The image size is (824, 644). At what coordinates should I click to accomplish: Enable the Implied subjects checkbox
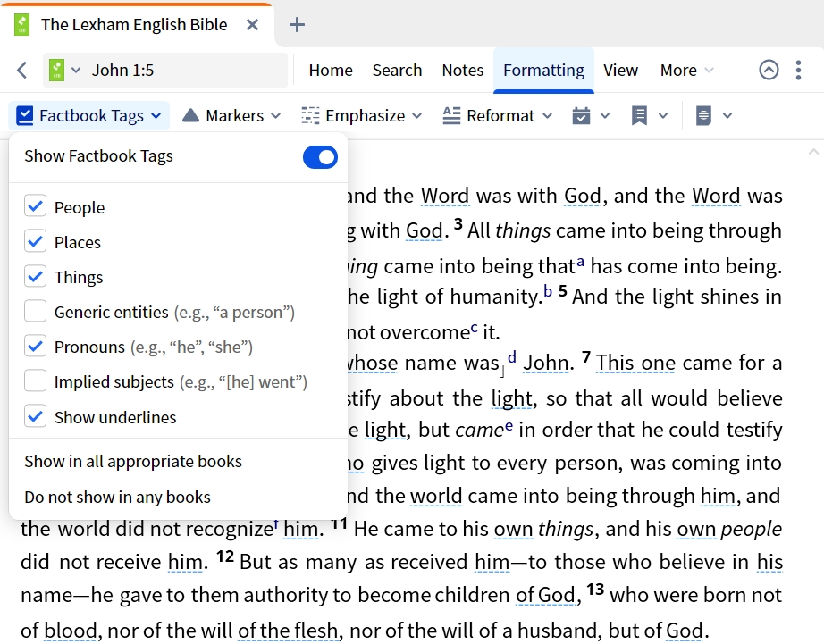click(35, 381)
